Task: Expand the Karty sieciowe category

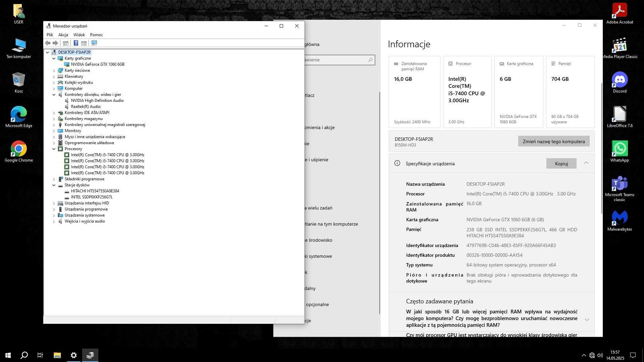Action: 54,70
